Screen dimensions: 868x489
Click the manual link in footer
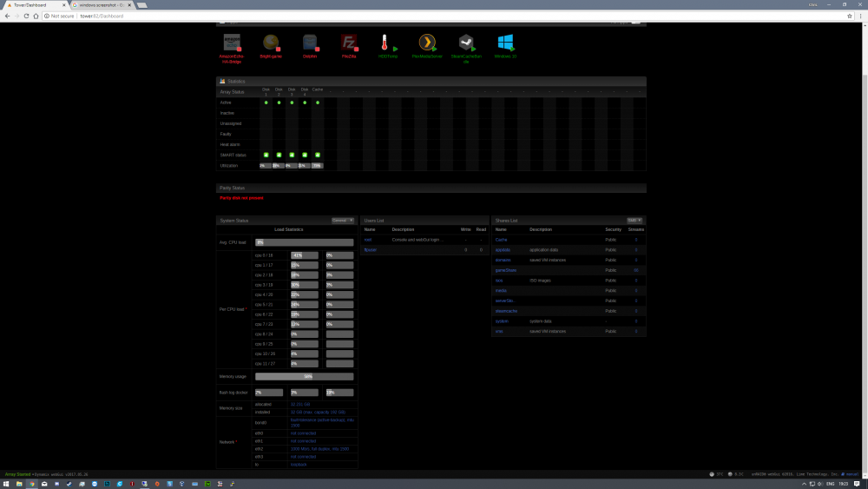(x=852, y=474)
